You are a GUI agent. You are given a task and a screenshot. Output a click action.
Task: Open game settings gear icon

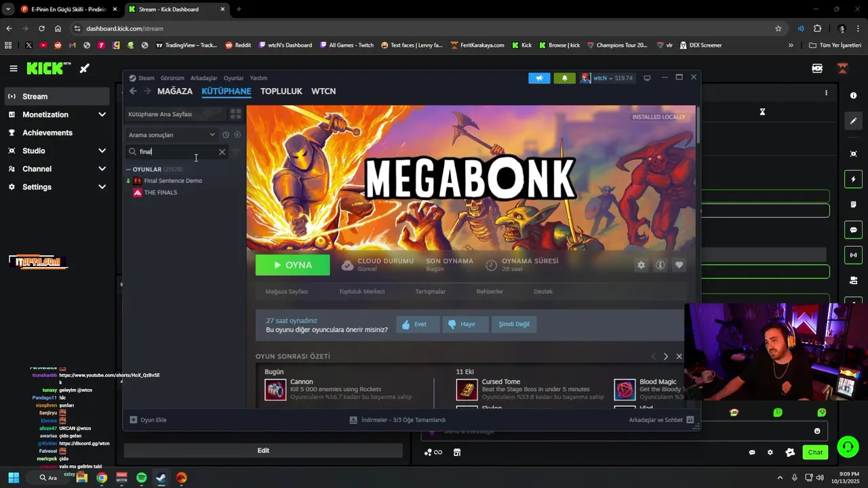(x=641, y=265)
